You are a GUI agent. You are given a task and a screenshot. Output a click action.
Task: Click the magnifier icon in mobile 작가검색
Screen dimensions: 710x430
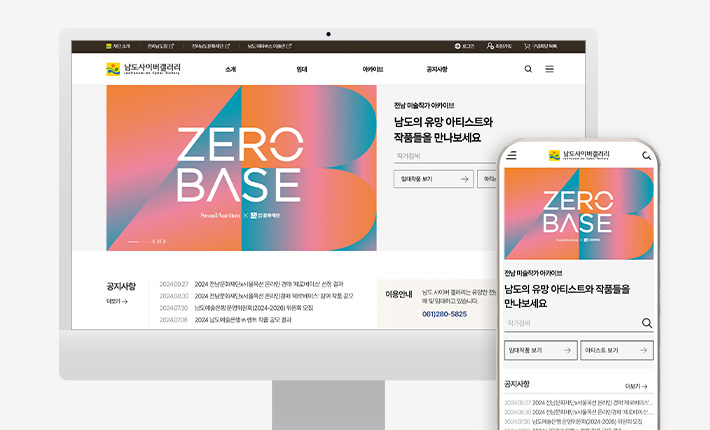(647, 323)
